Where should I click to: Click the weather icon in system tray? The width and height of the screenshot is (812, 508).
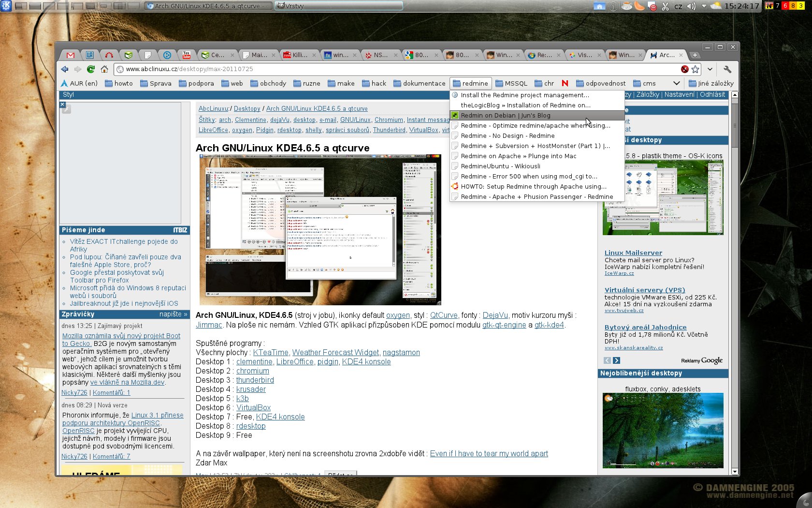coord(716,6)
